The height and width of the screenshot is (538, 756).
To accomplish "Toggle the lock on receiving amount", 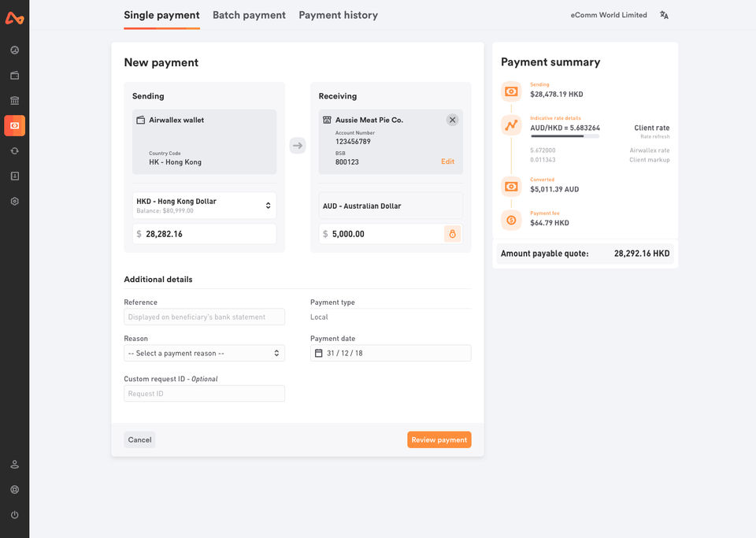I will point(452,234).
